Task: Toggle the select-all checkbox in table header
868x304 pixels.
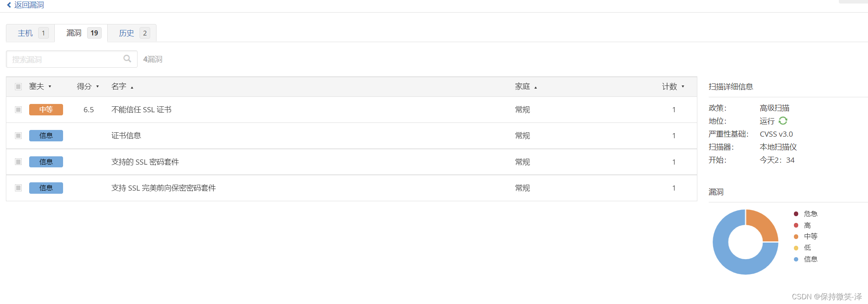Action: tap(18, 87)
